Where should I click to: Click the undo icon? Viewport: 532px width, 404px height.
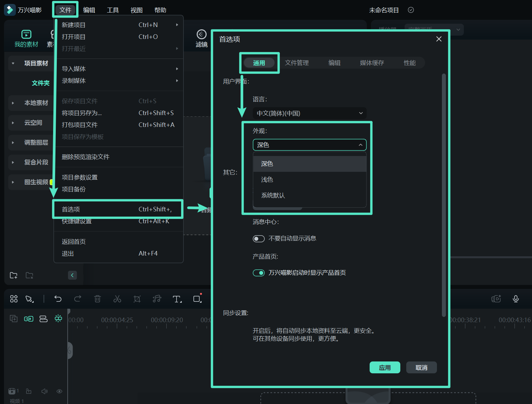tap(58, 299)
